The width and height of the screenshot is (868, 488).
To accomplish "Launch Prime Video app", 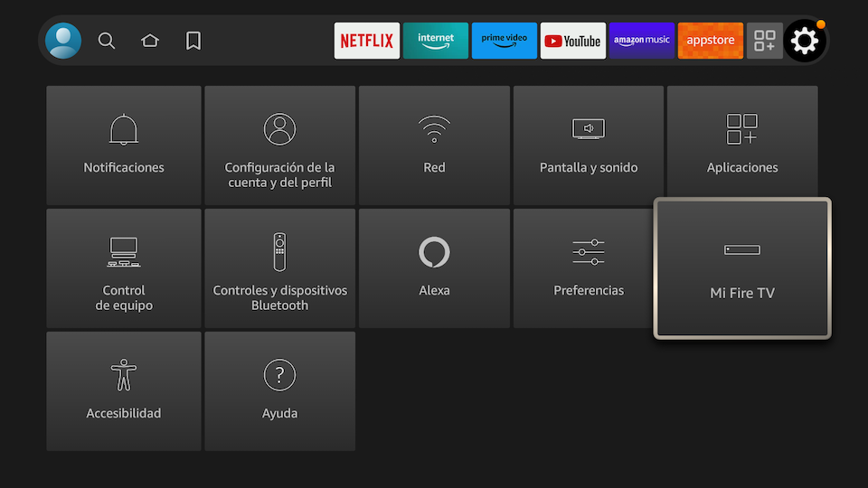I will tap(504, 41).
